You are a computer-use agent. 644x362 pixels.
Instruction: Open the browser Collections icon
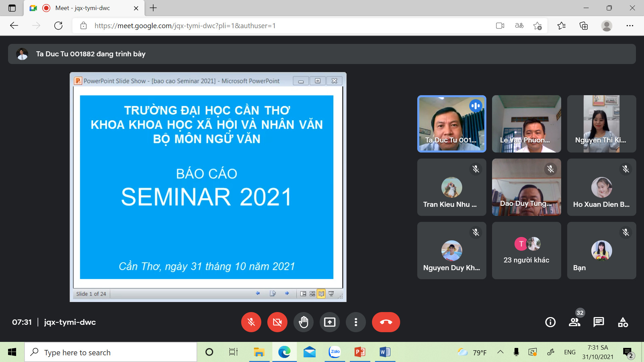point(583,26)
